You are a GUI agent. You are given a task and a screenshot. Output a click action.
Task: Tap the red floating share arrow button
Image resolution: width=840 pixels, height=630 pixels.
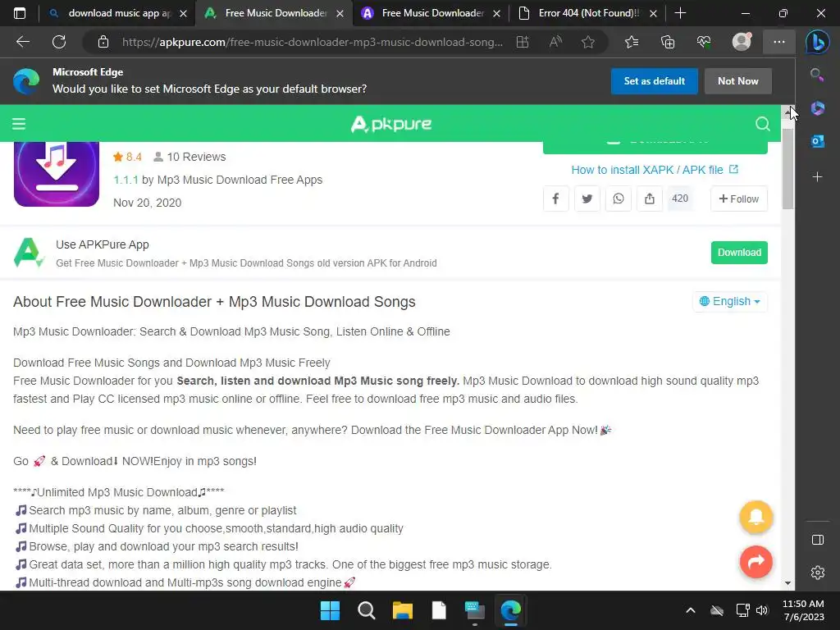click(x=756, y=562)
